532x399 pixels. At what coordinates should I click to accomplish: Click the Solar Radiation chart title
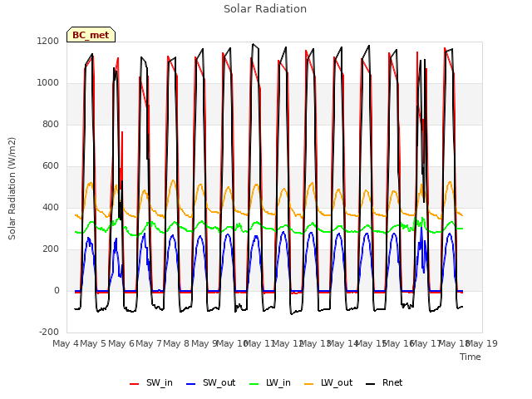pos(265,9)
